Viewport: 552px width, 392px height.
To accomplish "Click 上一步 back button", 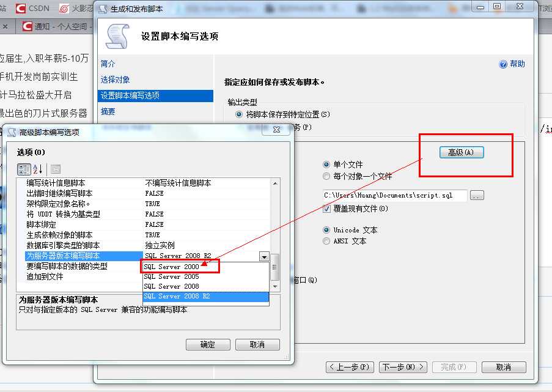I will [x=350, y=367].
